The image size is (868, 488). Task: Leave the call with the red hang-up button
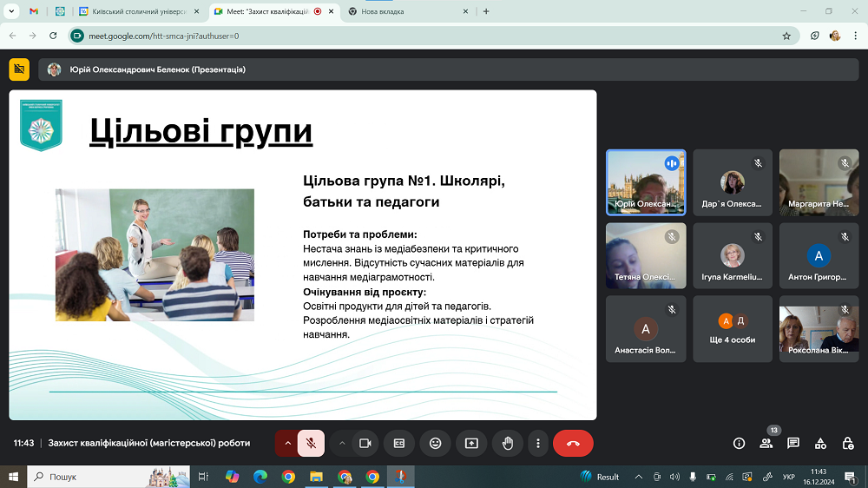coord(573,443)
